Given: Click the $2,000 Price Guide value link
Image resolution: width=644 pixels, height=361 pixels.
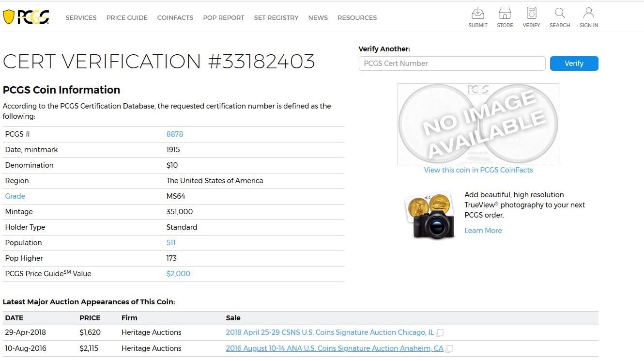Looking at the screenshot, I should point(178,274).
